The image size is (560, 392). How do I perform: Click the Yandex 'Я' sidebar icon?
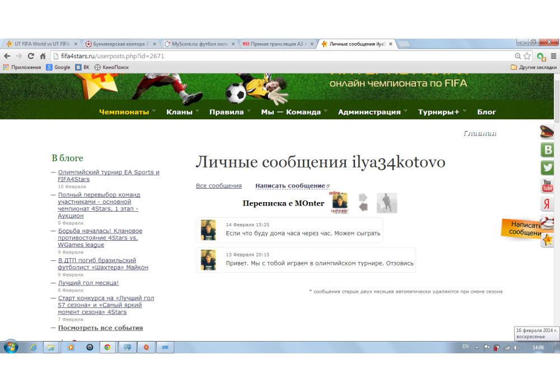click(547, 204)
